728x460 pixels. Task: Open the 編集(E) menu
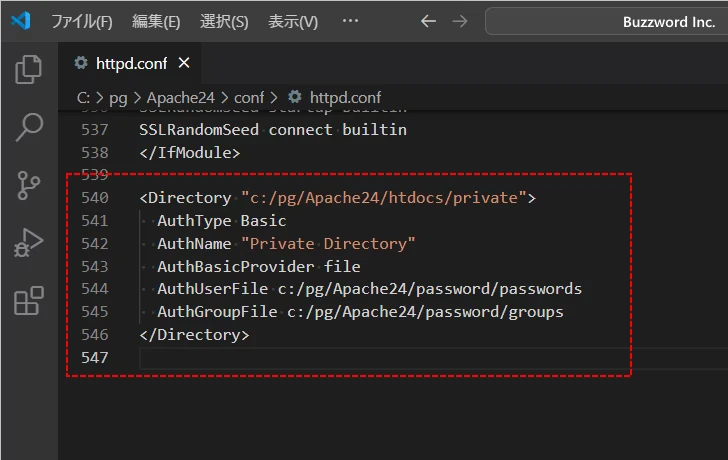click(x=156, y=21)
